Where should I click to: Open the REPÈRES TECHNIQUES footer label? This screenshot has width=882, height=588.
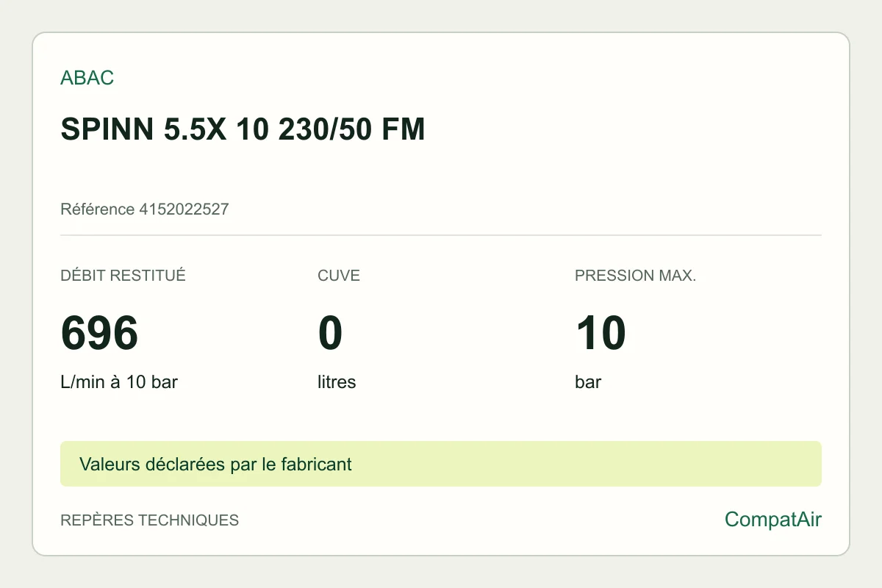(149, 520)
